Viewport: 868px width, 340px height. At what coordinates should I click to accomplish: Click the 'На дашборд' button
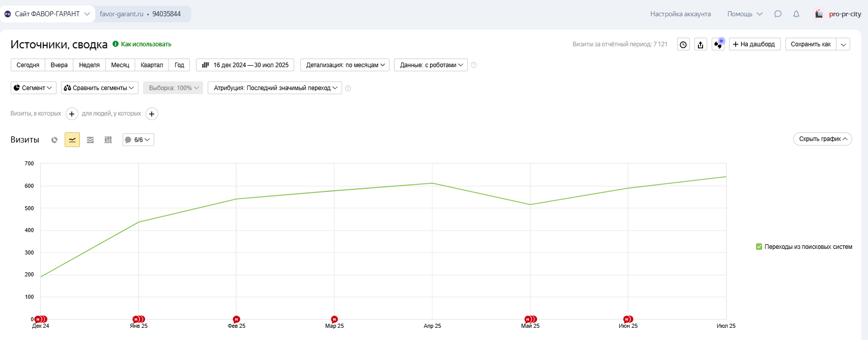point(754,44)
